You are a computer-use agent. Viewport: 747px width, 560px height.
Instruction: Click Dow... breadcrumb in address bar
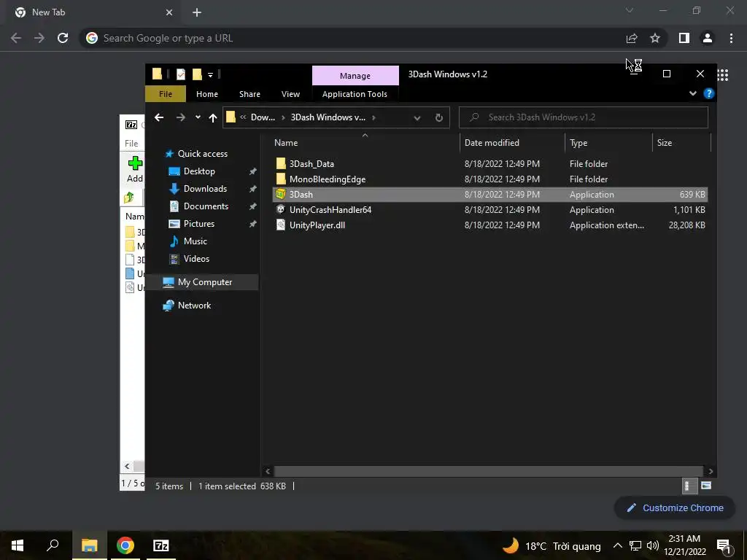click(263, 117)
